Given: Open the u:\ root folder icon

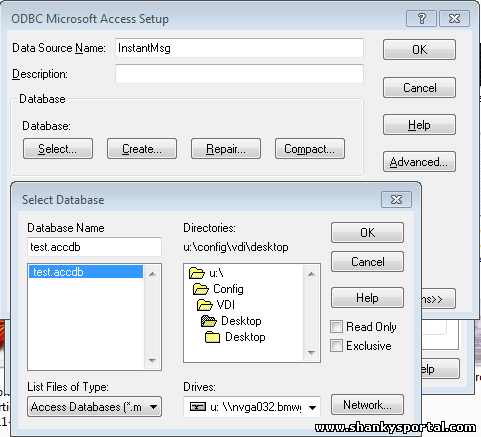Looking at the screenshot, I should [197, 273].
